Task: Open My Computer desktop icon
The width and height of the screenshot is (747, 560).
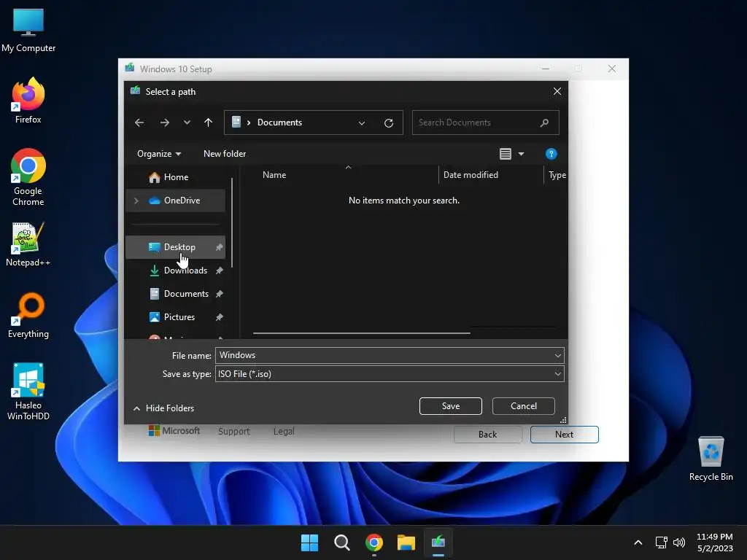Action: click(28, 31)
